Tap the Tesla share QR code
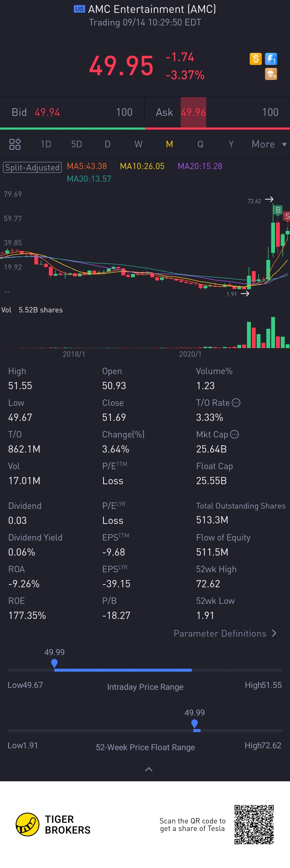The height and width of the screenshot is (868, 290). click(x=254, y=825)
